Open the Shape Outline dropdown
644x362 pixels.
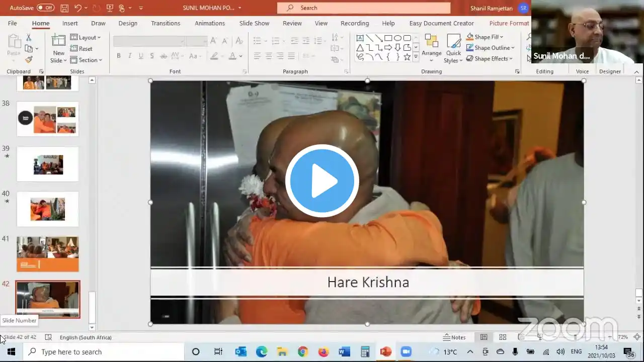click(x=490, y=48)
